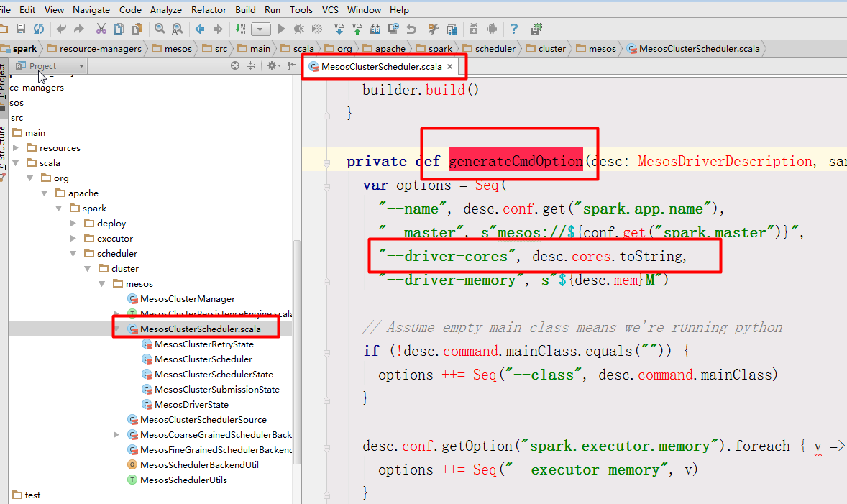Click the Scroll from Source target icon
Image resolution: width=847 pixels, height=504 pixels.
[x=235, y=65]
